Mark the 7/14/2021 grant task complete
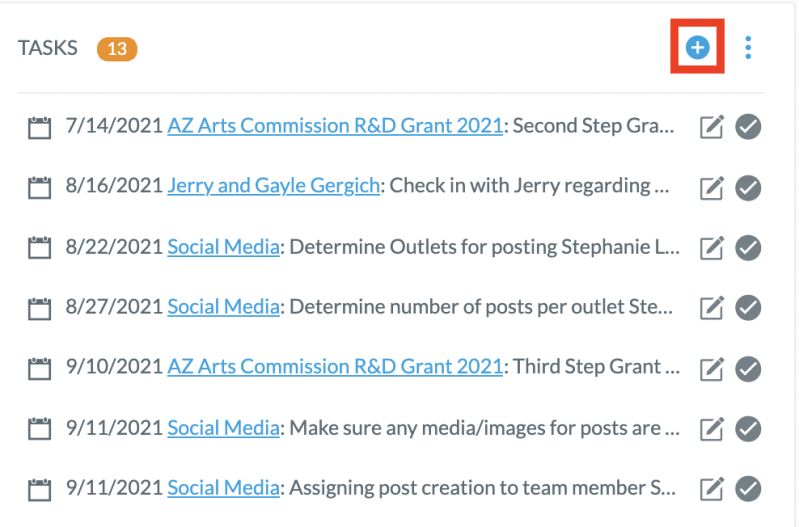This screenshot has width=799, height=527. 748,126
